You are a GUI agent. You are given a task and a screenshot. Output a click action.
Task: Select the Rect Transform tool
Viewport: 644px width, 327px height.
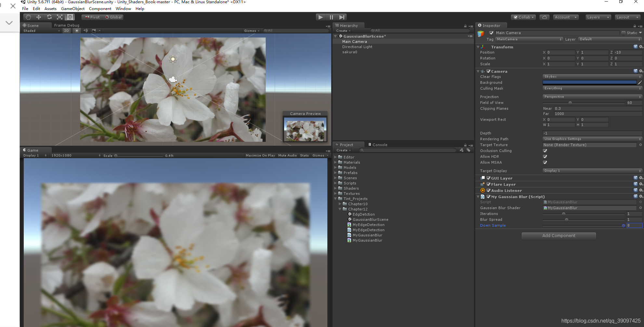click(x=70, y=17)
